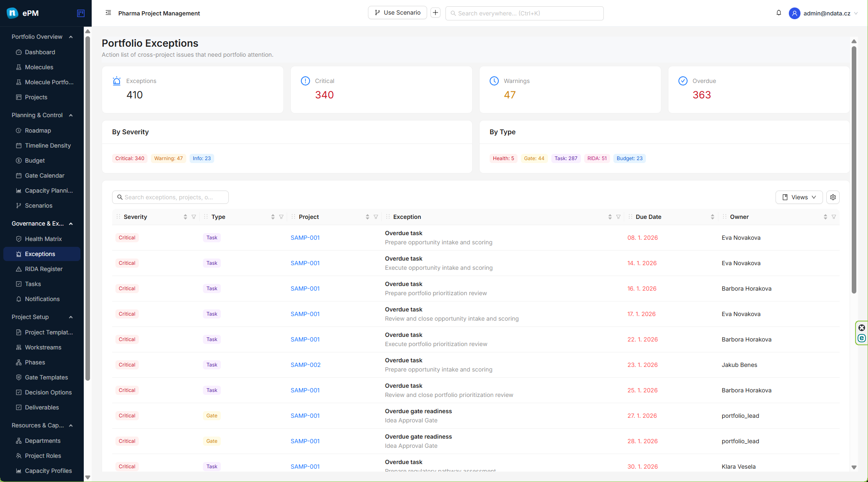Toggle the sidebar hamburger menu icon

pyautogui.click(x=108, y=13)
